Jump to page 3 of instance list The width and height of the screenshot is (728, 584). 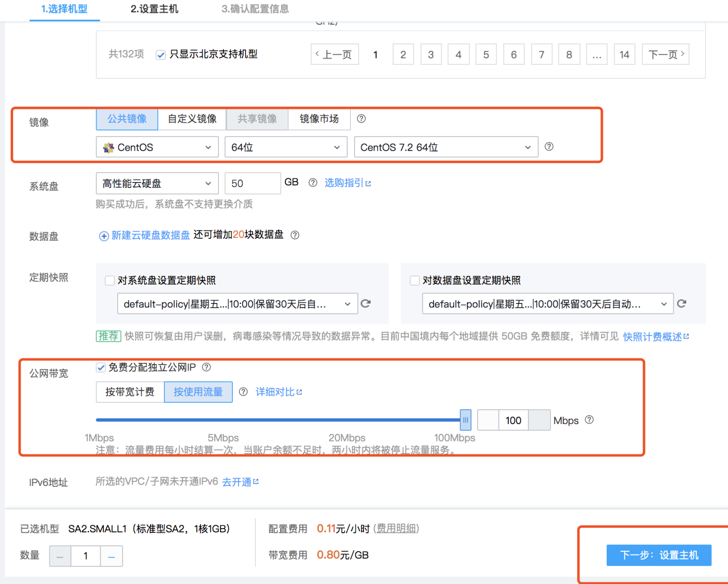[431, 54]
